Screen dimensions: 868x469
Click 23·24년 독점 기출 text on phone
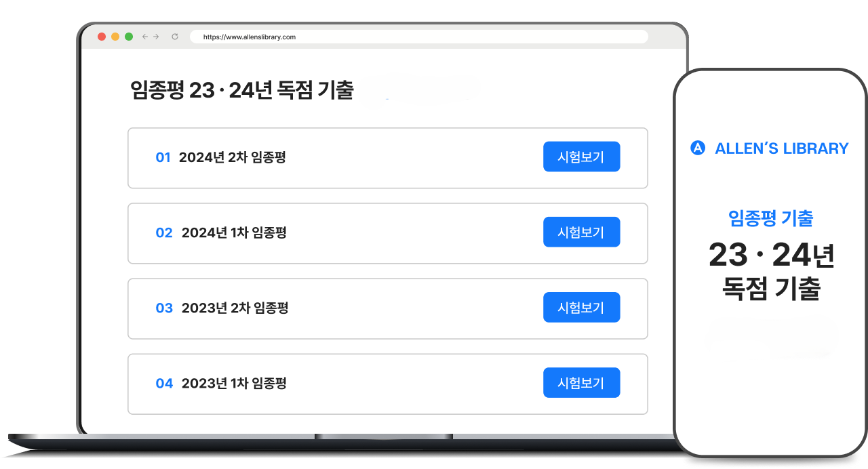point(770,271)
